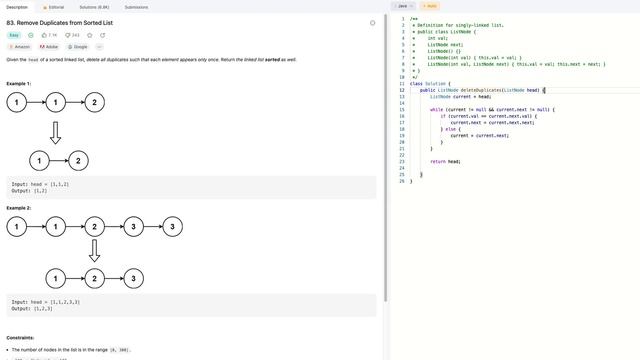Image resolution: width=640 pixels, height=360 pixels.
Task: Open the Editorial tab
Action: click(x=53, y=7)
